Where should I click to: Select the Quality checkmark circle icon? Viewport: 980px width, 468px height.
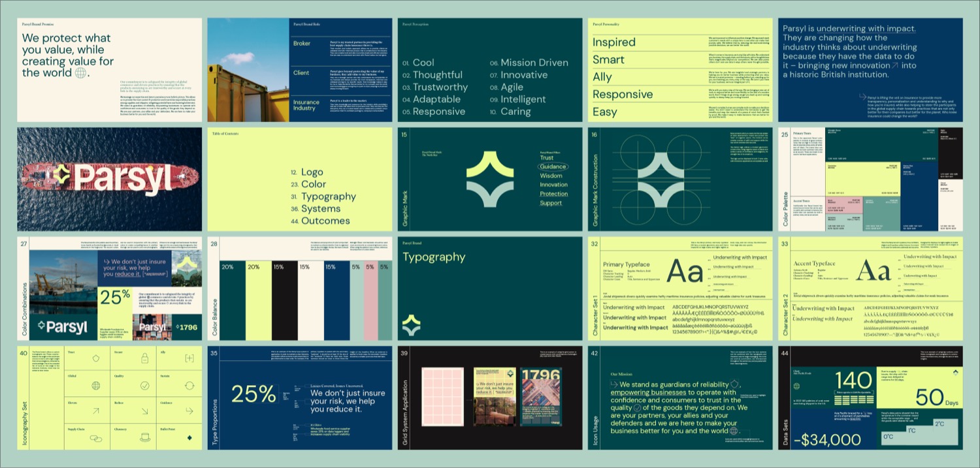[144, 385]
